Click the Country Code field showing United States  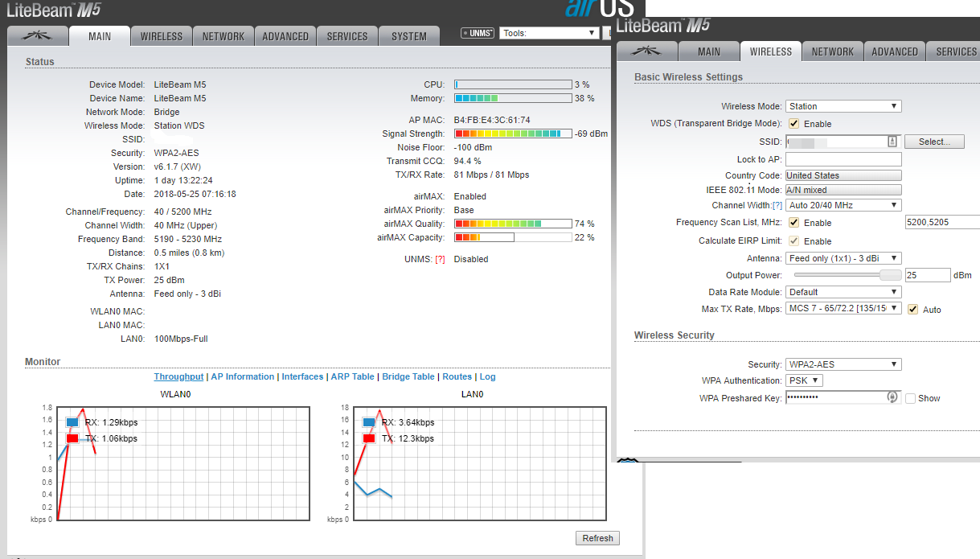tap(843, 175)
